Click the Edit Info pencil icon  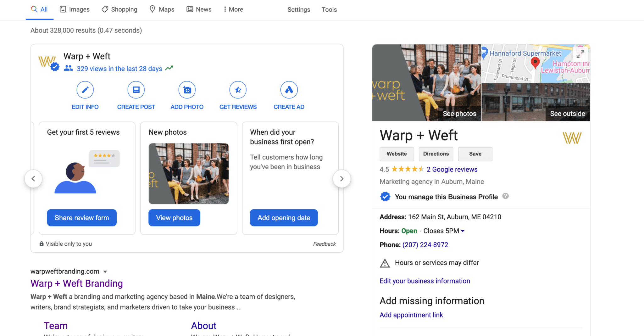[85, 90]
